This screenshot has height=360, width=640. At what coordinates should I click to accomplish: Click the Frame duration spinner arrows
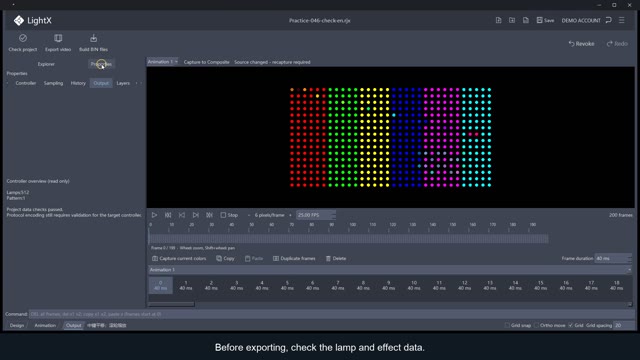629,258
